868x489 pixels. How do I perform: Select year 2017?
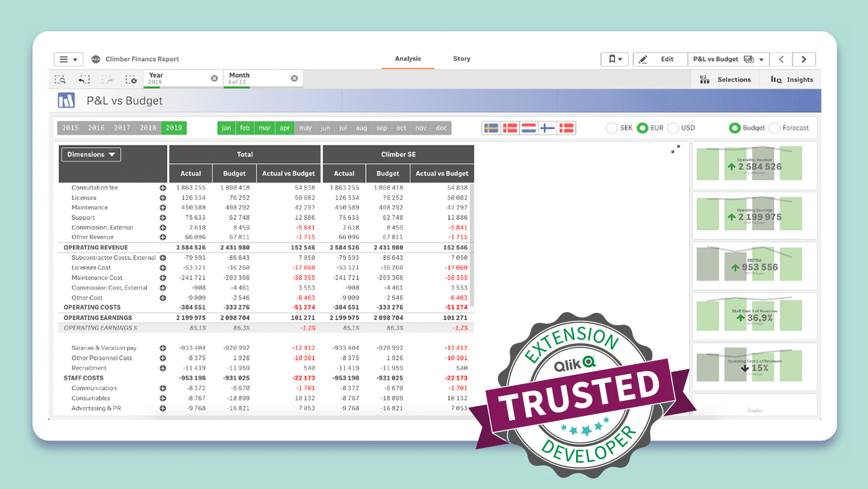point(122,128)
